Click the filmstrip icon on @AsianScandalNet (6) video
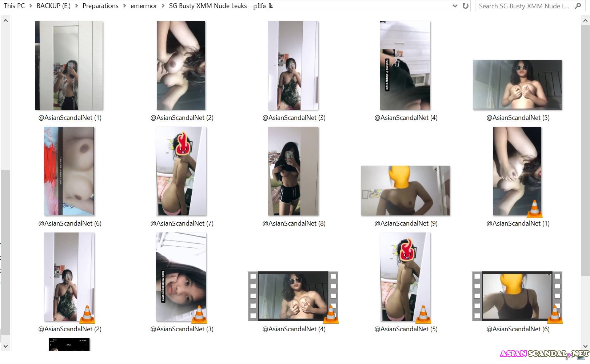The width and height of the screenshot is (590, 364). [x=518, y=296]
